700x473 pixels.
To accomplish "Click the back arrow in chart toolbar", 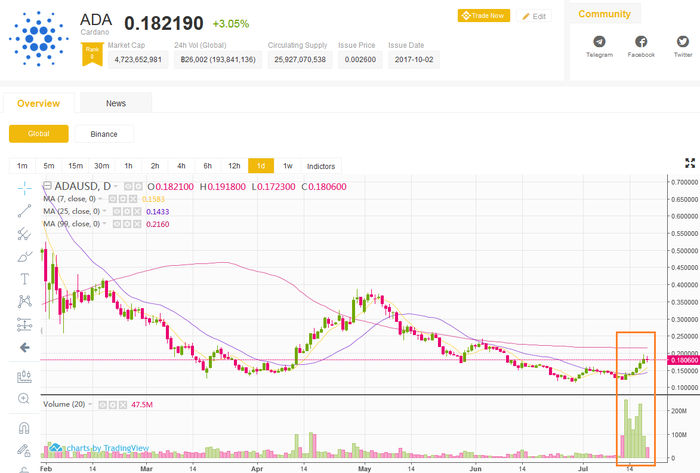I will 25,348.
